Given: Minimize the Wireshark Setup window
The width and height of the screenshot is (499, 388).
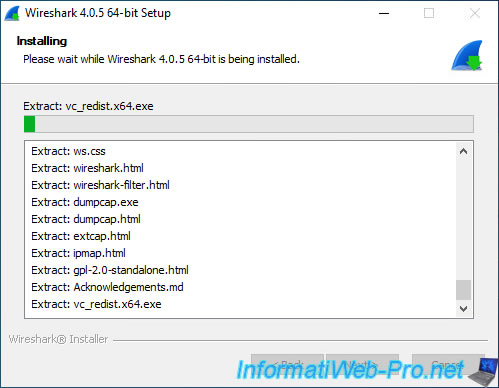Looking at the screenshot, I should coord(384,13).
